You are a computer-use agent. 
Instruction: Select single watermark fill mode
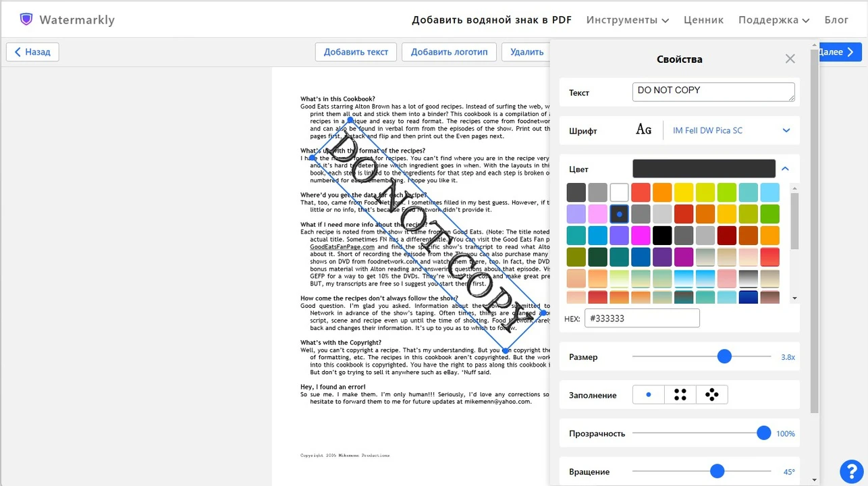tap(649, 395)
